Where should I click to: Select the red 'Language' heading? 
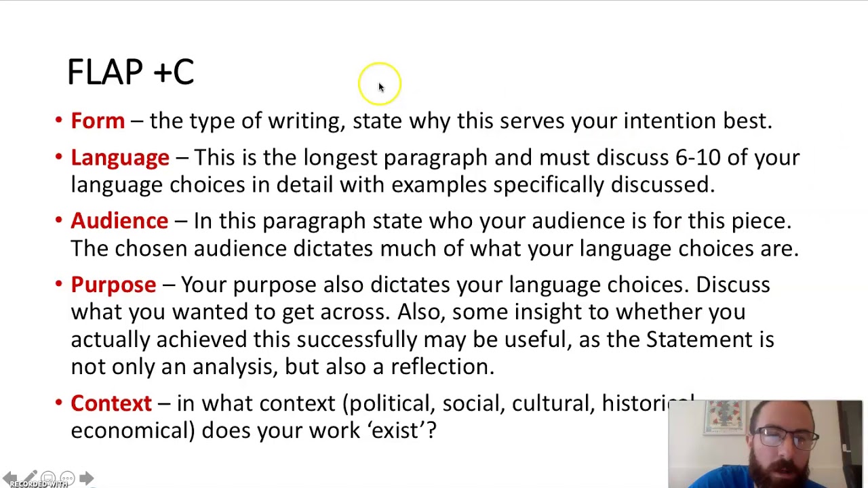click(x=120, y=157)
